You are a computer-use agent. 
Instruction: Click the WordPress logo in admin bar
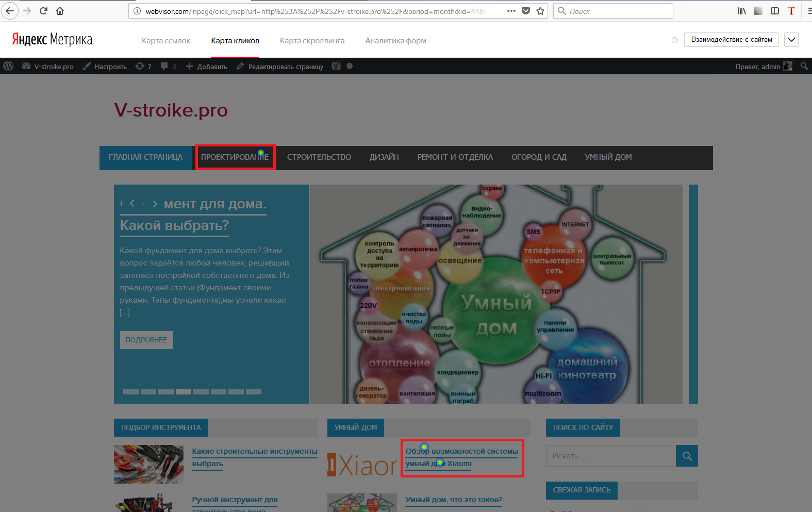[8, 66]
